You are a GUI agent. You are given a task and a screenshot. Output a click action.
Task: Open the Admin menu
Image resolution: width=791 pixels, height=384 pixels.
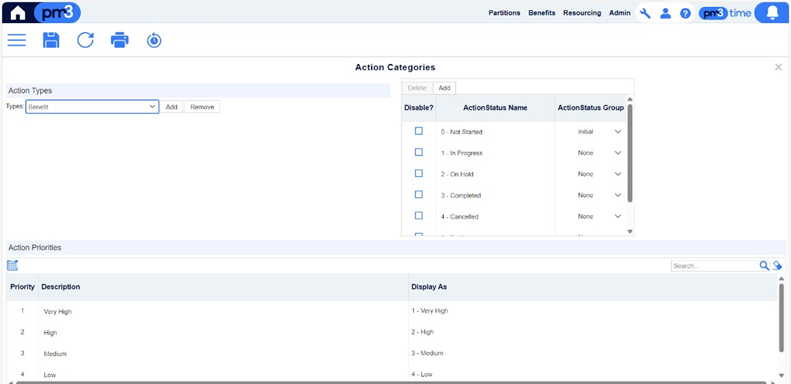click(x=619, y=13)
